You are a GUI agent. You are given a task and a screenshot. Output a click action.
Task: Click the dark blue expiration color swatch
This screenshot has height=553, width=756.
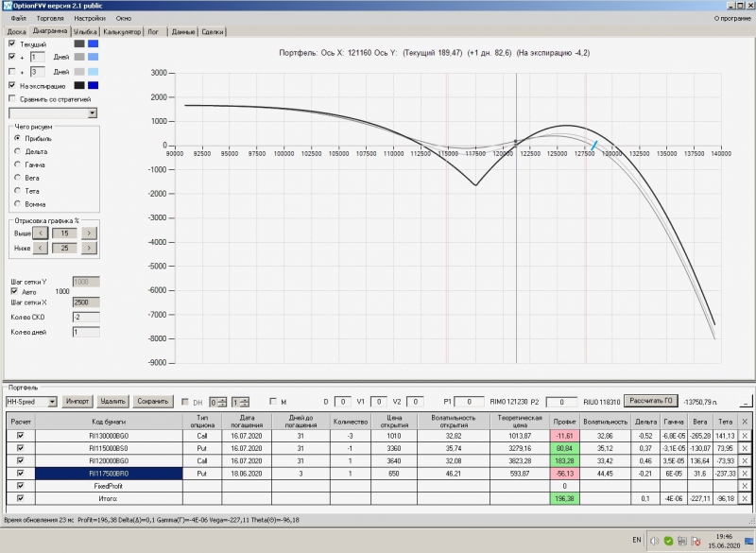tap(93, 85)
